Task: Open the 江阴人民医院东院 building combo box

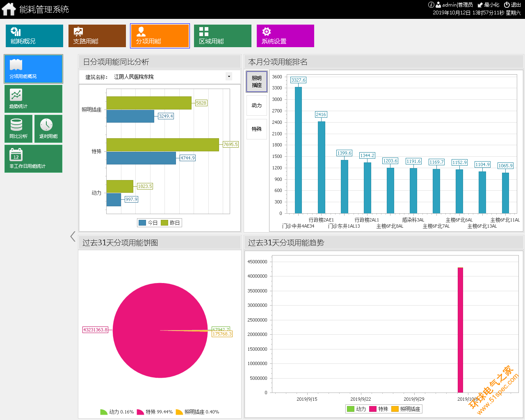Action: pyautogui.click(x=172, y=77)
